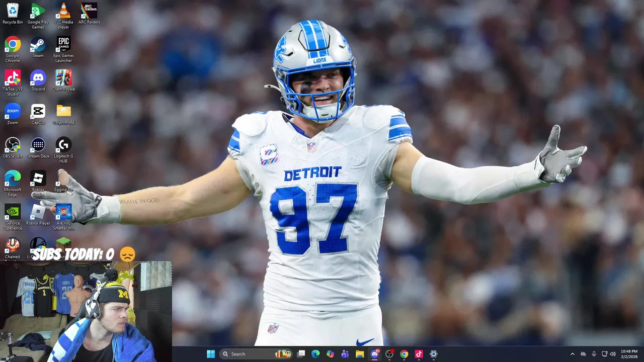Open VLC media player shortcut
The image size is (644, 362).
(63, 16)
